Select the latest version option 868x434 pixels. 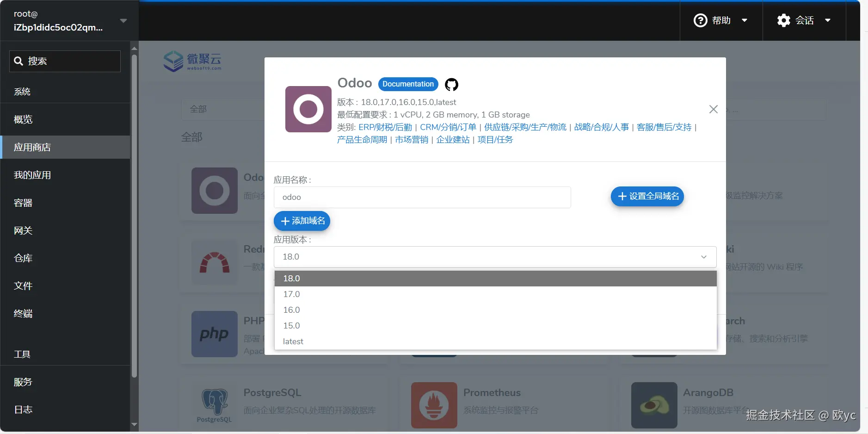coord(495,341)
